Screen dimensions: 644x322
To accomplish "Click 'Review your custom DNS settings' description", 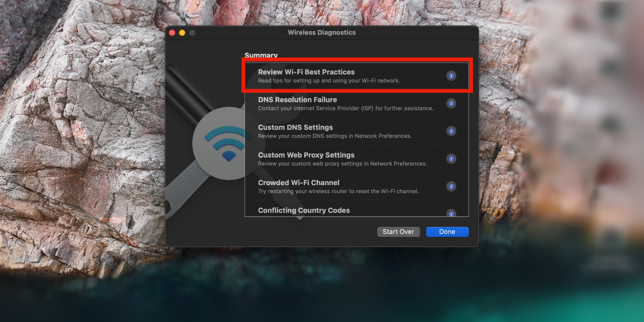I will click(335, 136).
